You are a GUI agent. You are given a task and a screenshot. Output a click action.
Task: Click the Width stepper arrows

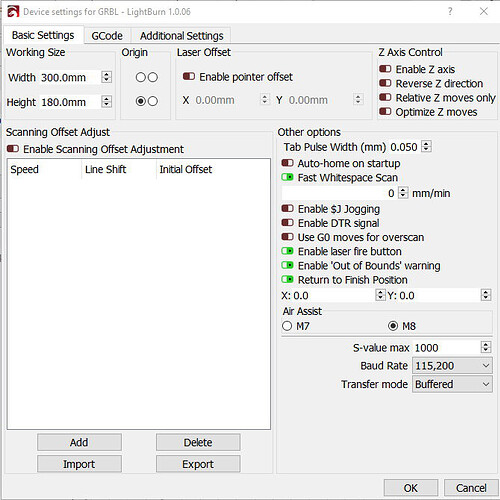(106, 77)
